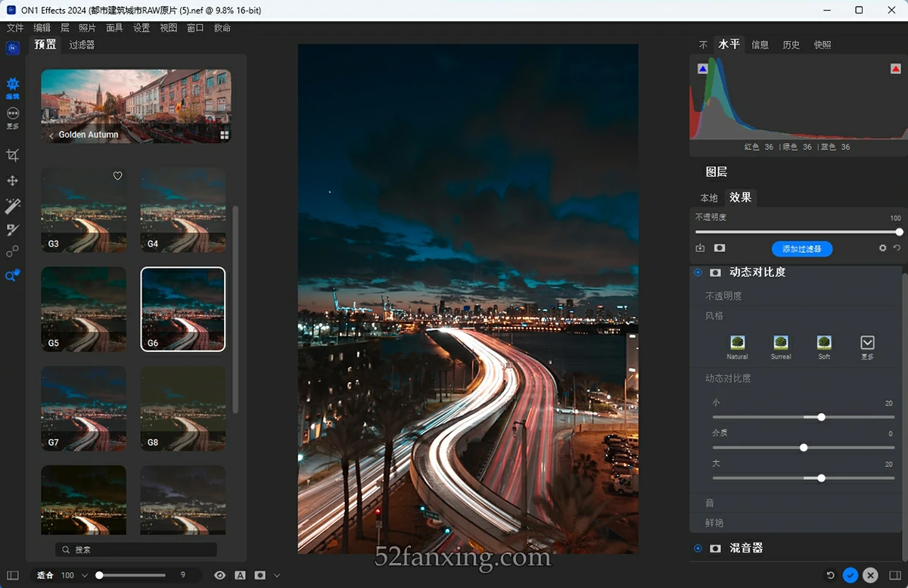This screenshot has width=908, height=588.
Task: Select the Transform move tool
Action: click(12, 181)
